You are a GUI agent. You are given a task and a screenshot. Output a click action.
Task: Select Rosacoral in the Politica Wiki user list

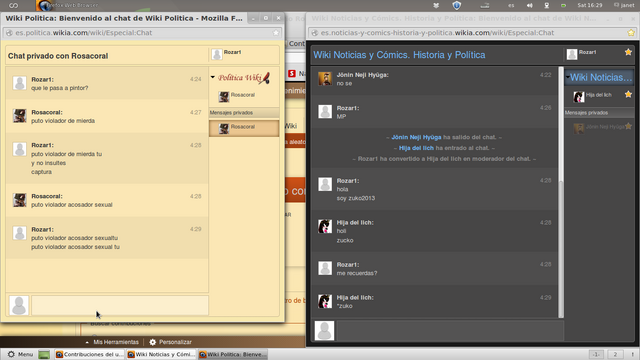coord(242,95)
